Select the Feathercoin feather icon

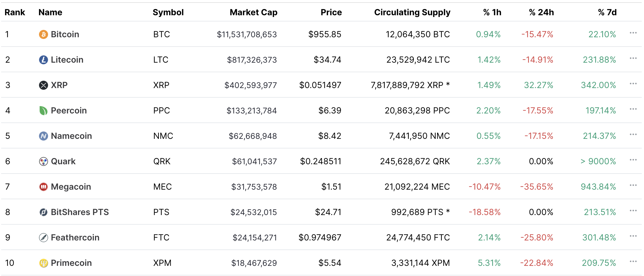click(x=43, y=238)
